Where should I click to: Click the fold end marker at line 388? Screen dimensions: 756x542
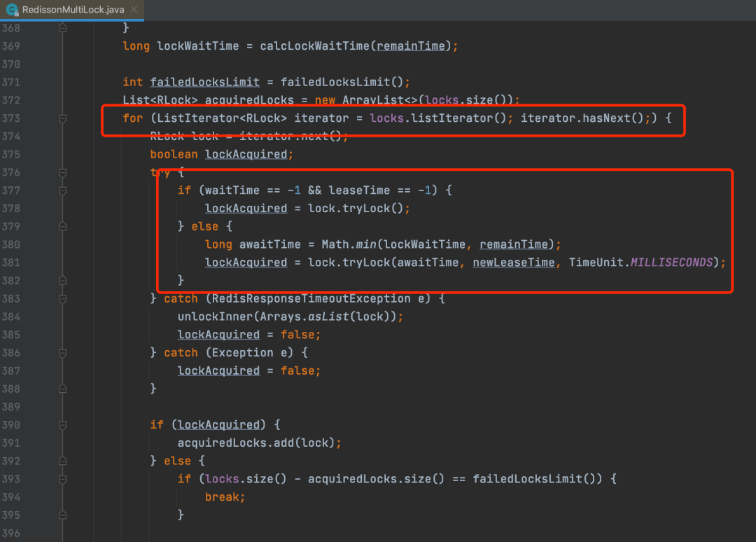point(63,389)
